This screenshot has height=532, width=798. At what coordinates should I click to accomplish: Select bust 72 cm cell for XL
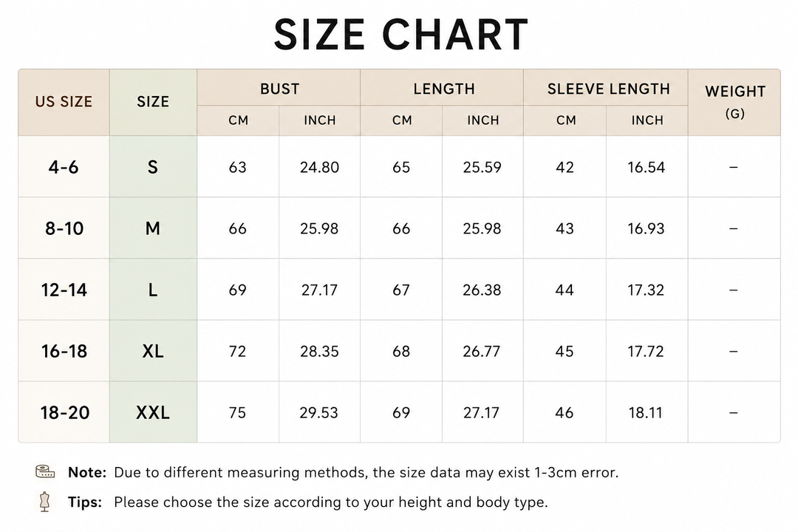pos(238,351)
